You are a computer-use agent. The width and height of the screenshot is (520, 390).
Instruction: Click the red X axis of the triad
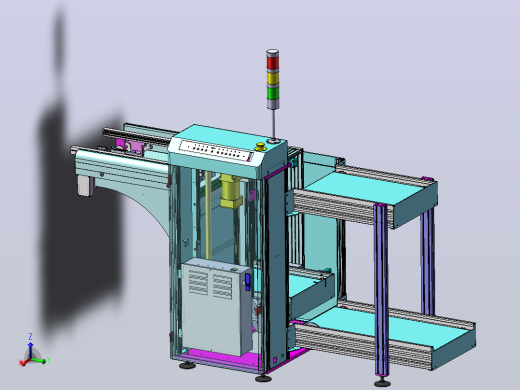(25, 362)
